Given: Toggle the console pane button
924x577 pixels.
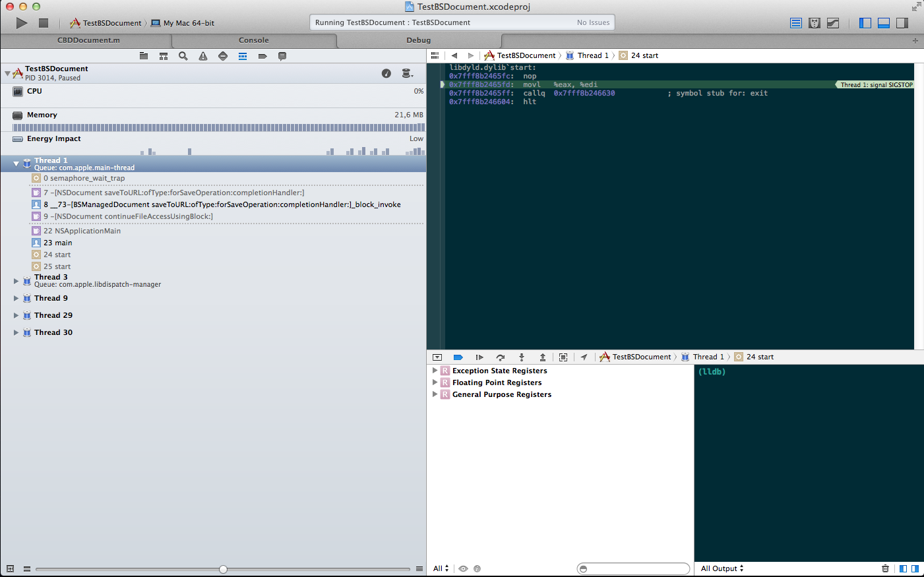Looking at the screenshot, I should tap(915, 568).
